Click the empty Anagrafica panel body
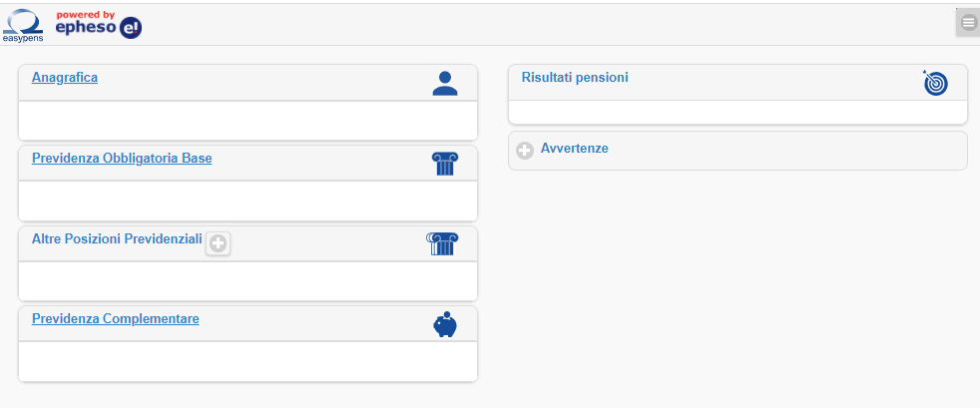This screenshot has height=408, width=980. coord(247,120)
